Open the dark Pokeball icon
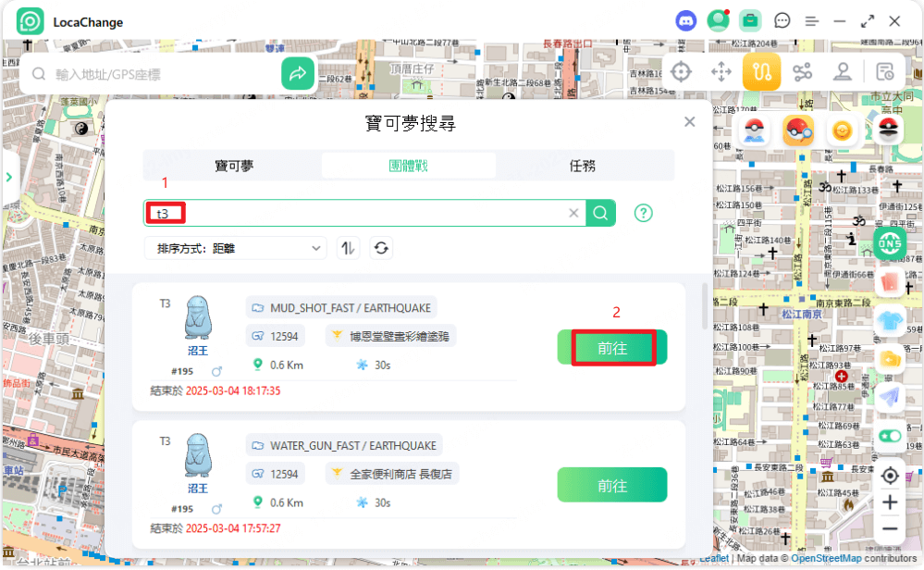 point(887,130)
